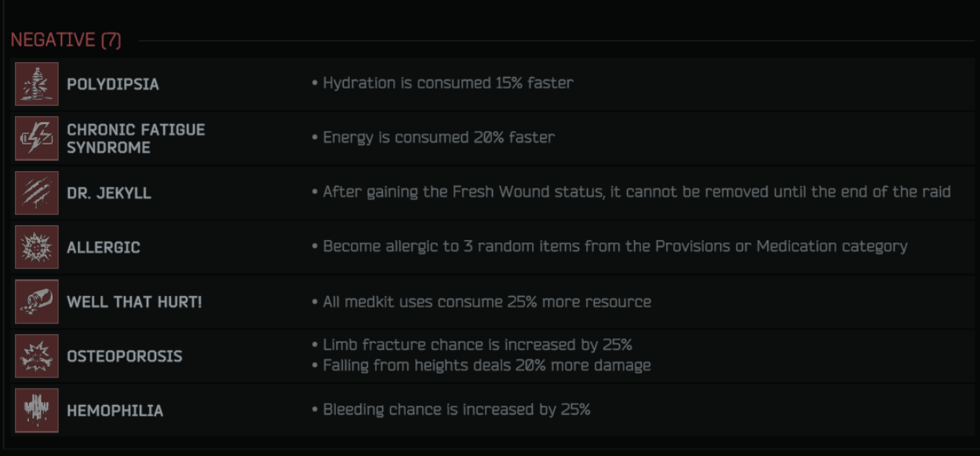Viewport: 980px width, 456px height.
Task: Click the Polydipsia effect icon
Action: click(x=37, y=84)
